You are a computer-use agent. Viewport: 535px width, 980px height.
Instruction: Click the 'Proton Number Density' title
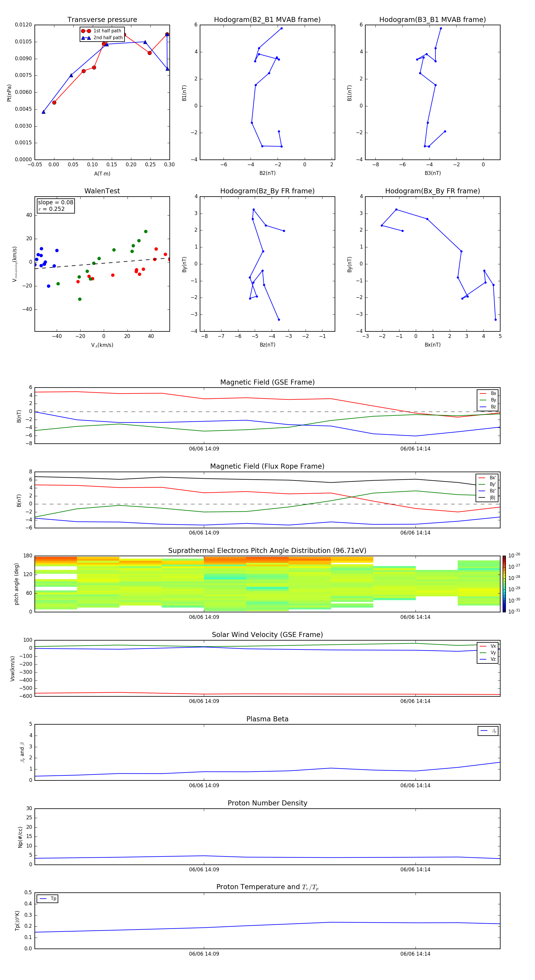coord(267,803)
